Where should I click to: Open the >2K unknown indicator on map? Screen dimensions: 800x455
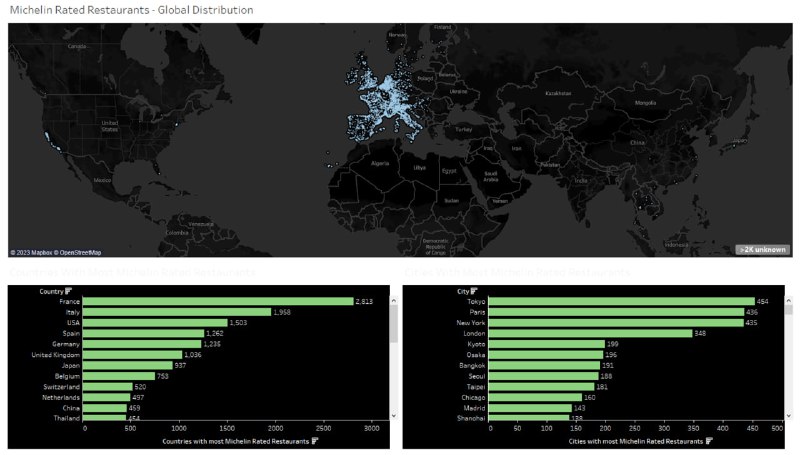pos(762,249)
